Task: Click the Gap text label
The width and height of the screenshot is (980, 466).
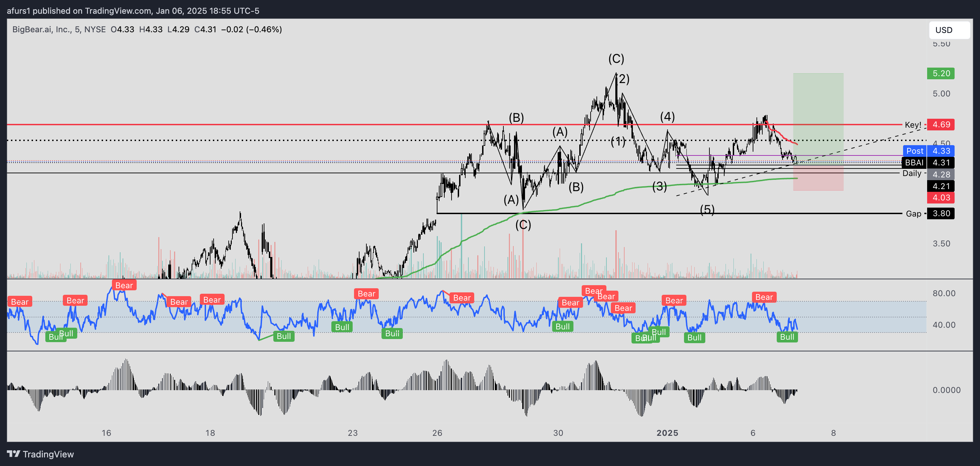Action: point(913,214)
